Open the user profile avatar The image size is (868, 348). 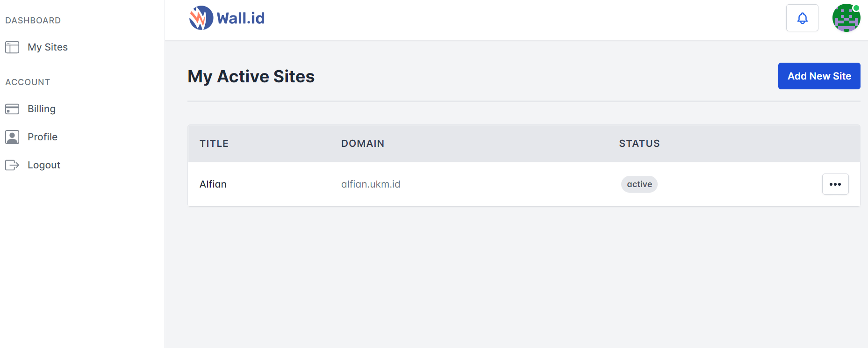pyautogui.click(x=846, y=18)
